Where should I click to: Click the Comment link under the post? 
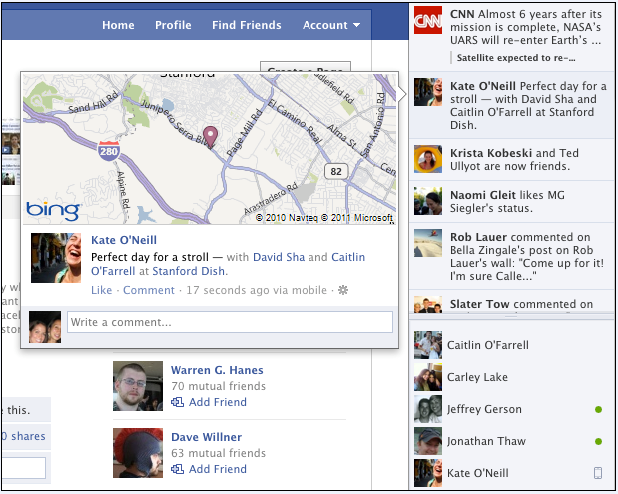pyautogui.click(x=149, y=290)
